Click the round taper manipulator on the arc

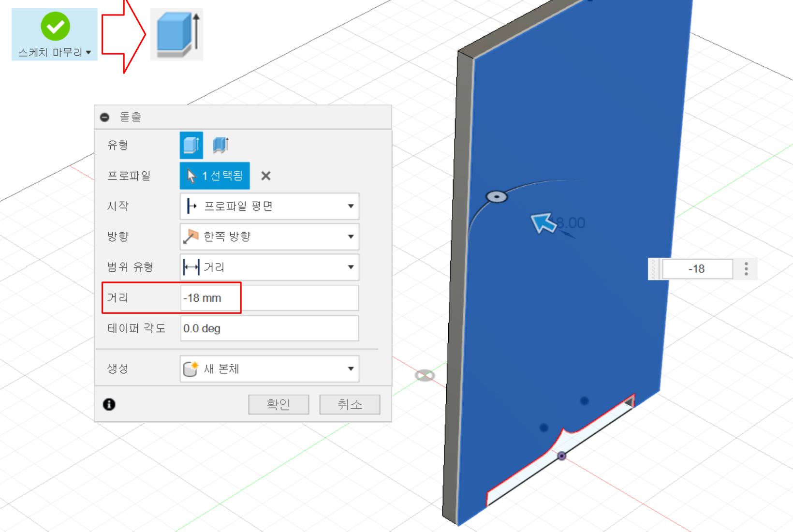tap(497, 197)
